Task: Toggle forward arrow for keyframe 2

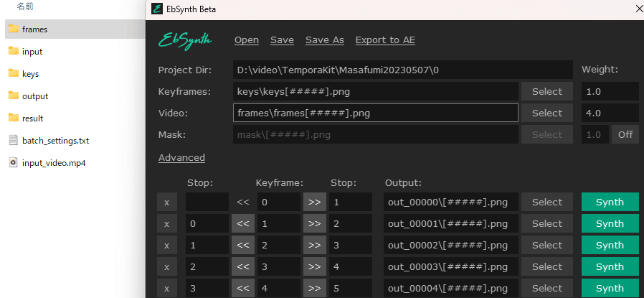Action: tap(315, 245)
